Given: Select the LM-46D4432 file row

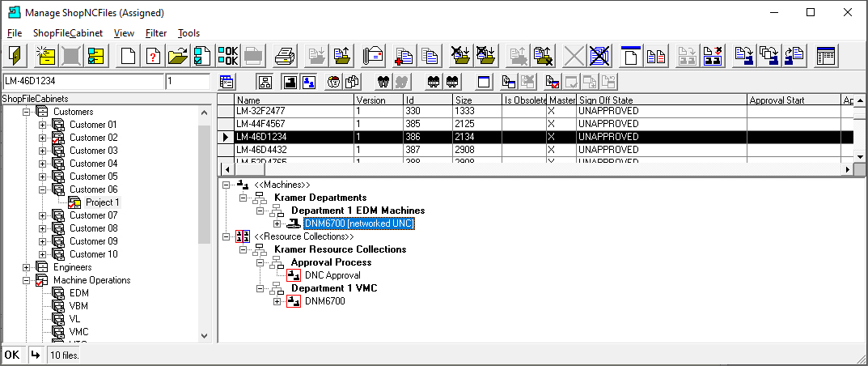Looking at the screenshot, I should (536, 150).
